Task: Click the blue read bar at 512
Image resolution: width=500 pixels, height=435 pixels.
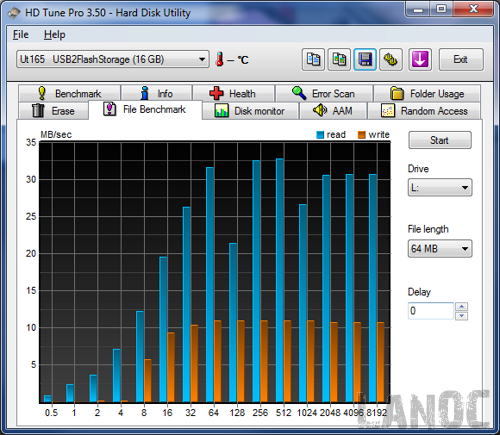Action: click(280, 281)
